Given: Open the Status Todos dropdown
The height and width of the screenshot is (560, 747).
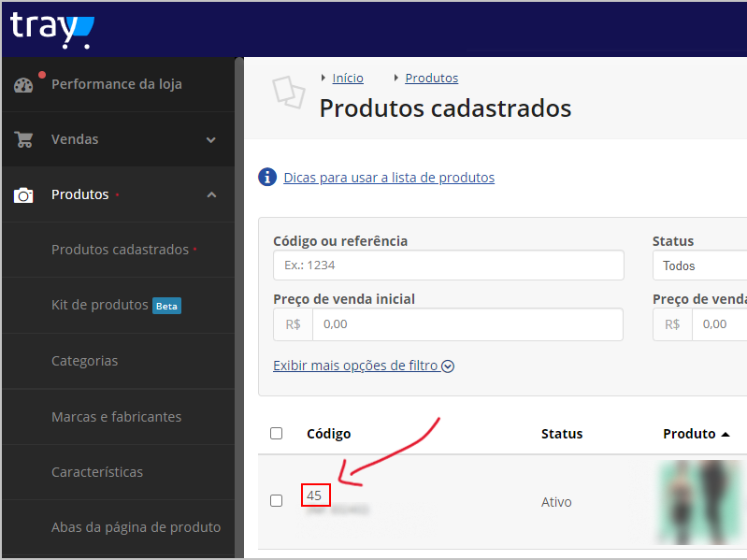Looking at the screenshot, I should pyautogui.click(x=699, y=266).
